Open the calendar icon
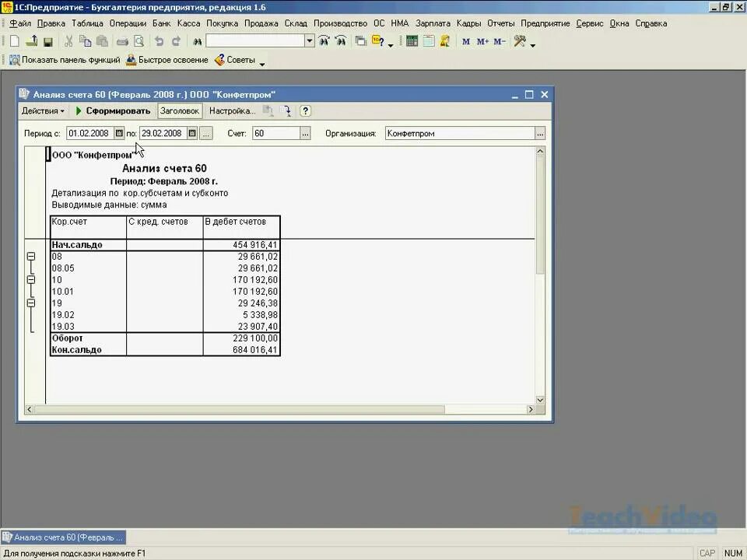The width and height of the screenshot is (747, 560). (x=429, y=41)
